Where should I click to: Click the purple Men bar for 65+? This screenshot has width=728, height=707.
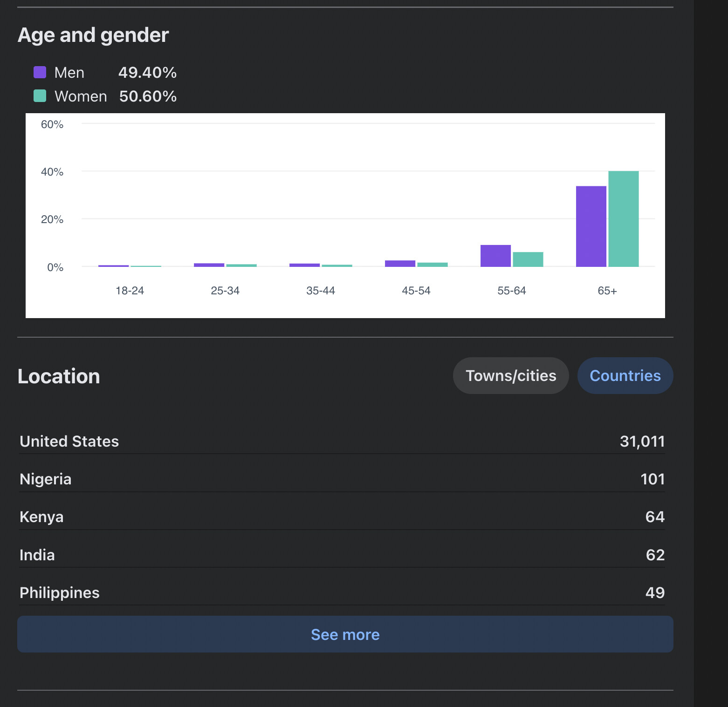[591, 226]
